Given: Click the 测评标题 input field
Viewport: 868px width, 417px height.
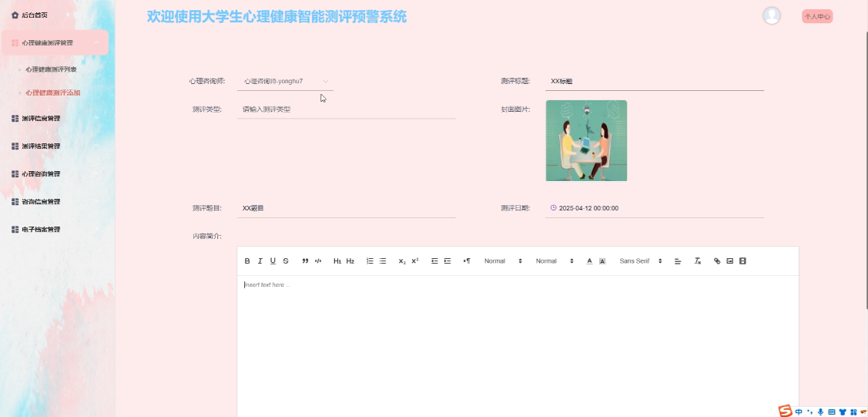Looking at the screenshot, I should 655,82.
